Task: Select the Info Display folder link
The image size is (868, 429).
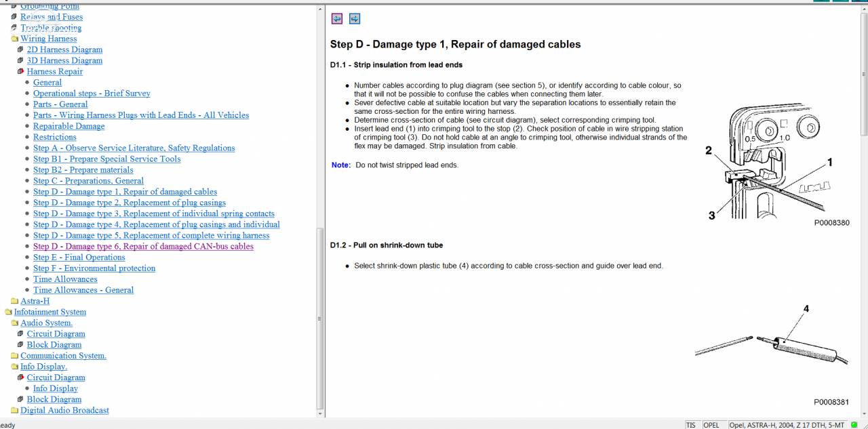Action: 43,367
